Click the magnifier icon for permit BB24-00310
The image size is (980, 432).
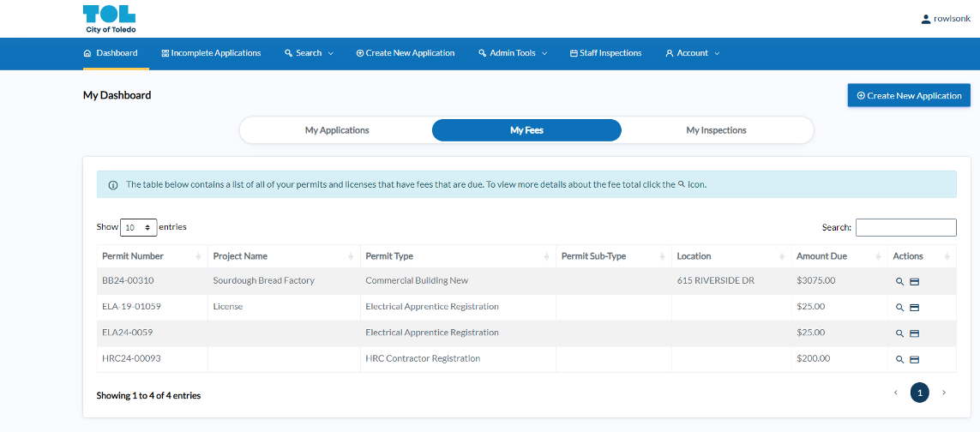[x=899, y=281]
